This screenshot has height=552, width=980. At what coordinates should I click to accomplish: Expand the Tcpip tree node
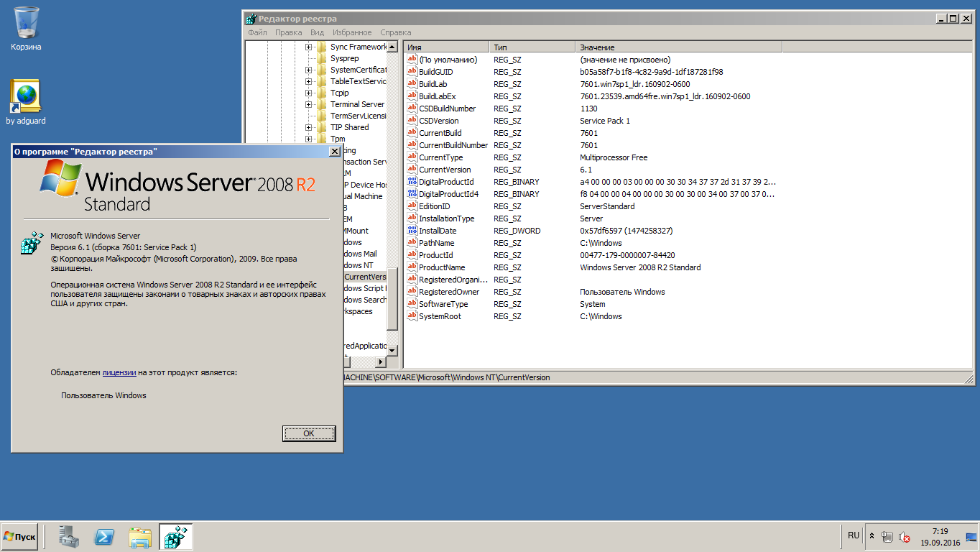point(309,93)
